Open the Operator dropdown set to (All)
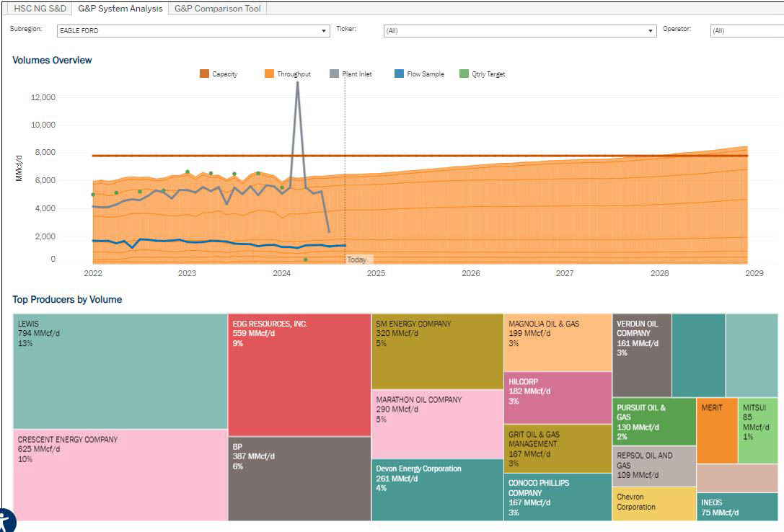784x532 pixels. click(747, 30)
